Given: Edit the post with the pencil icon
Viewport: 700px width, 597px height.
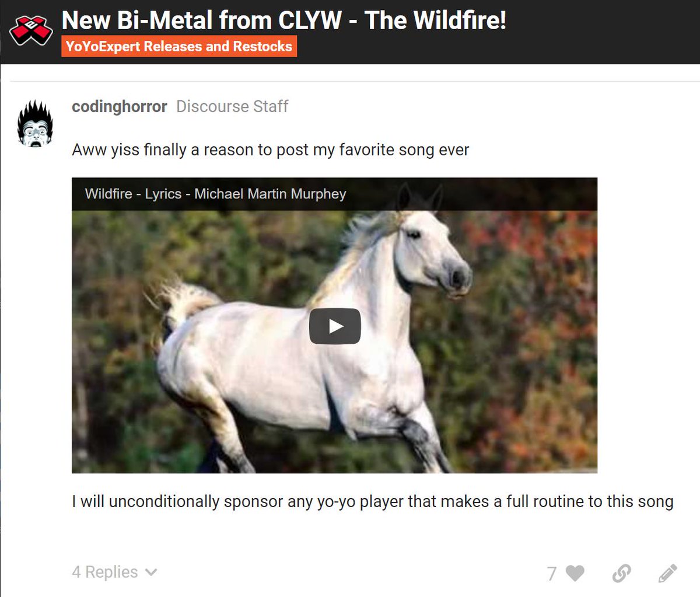Looking at the screenshot, I should point(667,573).
